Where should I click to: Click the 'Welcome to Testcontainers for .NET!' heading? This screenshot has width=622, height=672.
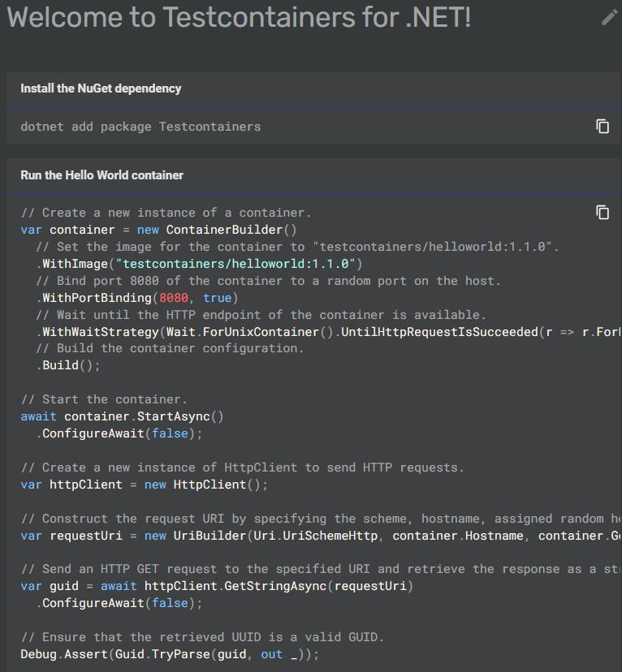[x=239, y=18]
